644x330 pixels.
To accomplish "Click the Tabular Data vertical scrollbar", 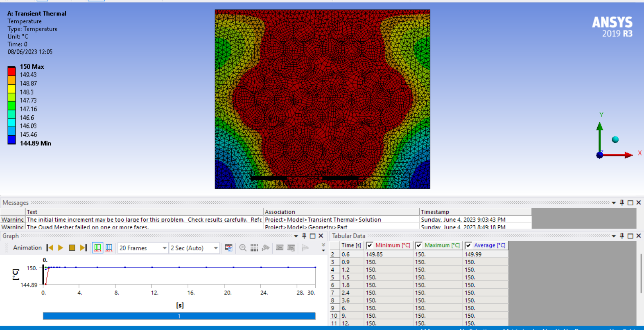I will (x=641, y=273).
